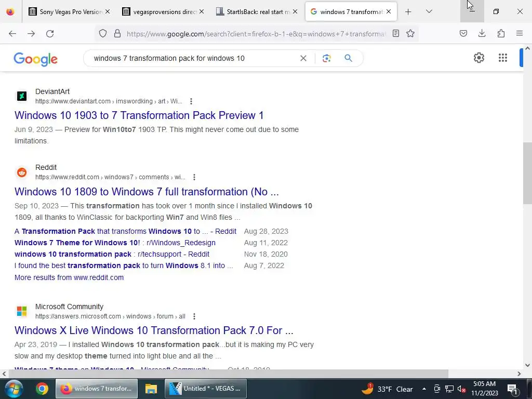Open 'windows 10 transformation pack : r/techsupport' sublink
The height and width of the screenshot is (399, 532).
coord(112,254)
